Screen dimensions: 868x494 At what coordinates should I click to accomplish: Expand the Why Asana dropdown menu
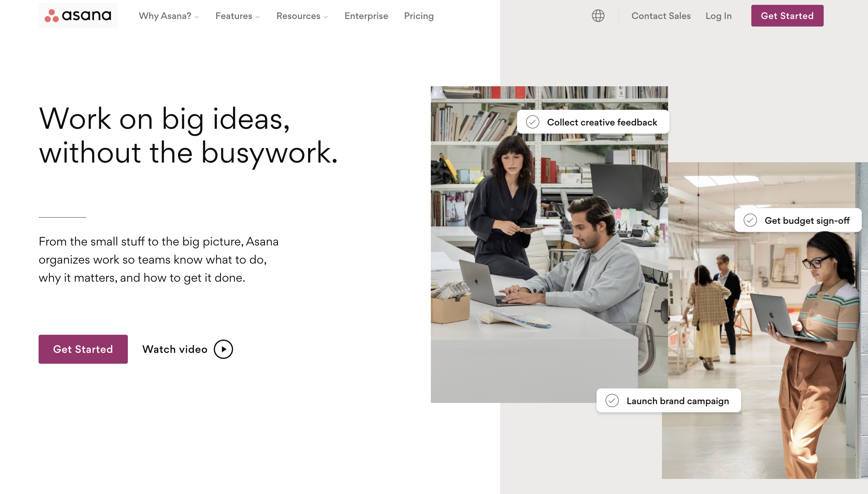pos(169,16)
